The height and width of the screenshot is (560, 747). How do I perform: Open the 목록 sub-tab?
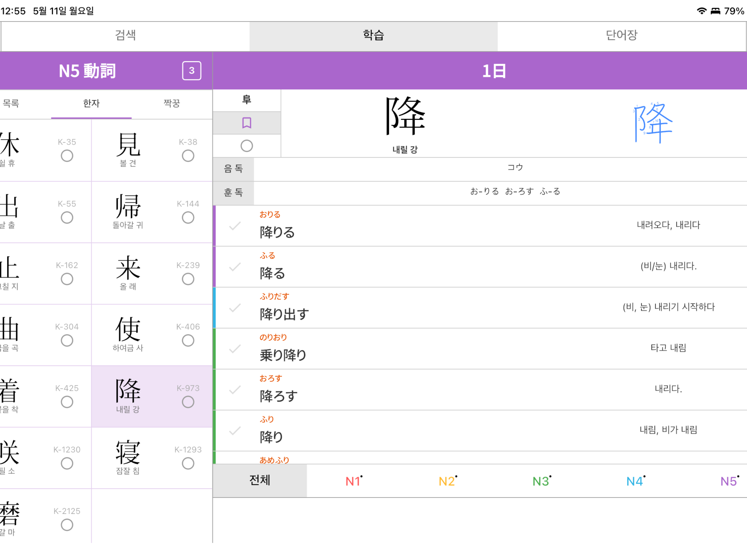pos(11,103)
